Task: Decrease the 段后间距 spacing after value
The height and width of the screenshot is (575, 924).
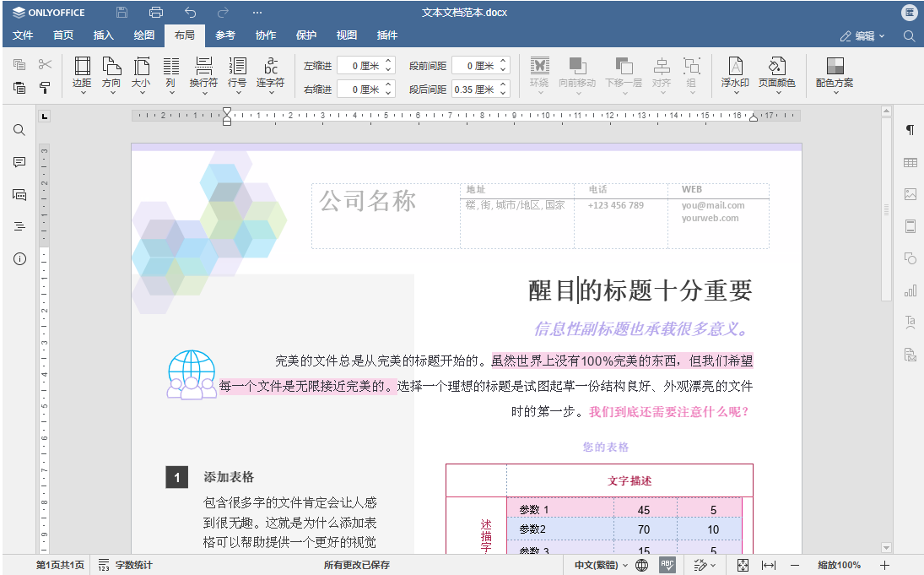Action: (503, 93)
